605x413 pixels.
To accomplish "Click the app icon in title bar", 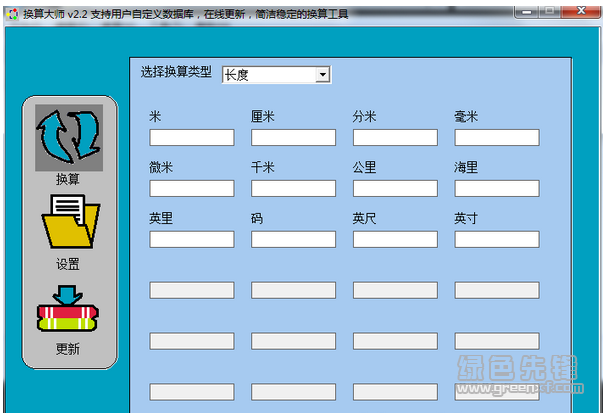I will [x=12, y=15].
